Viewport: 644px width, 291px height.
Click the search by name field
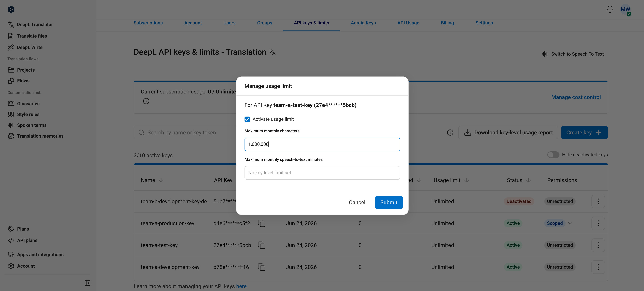click(x=185, y=133)
